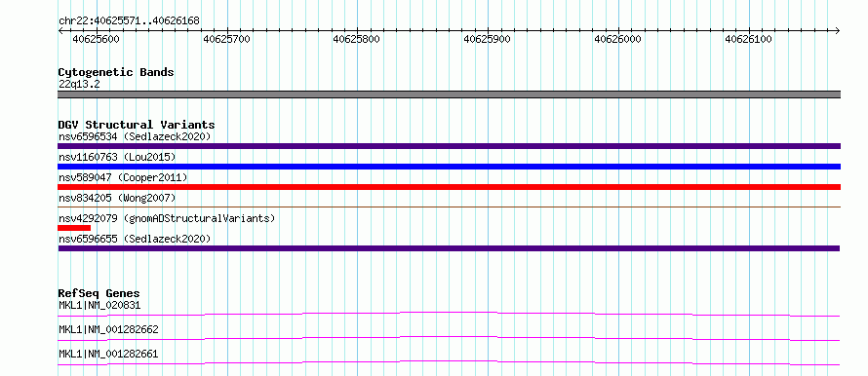Open nsv4292079 (gnomADStructuralVariants) label

tap(167, 218)
